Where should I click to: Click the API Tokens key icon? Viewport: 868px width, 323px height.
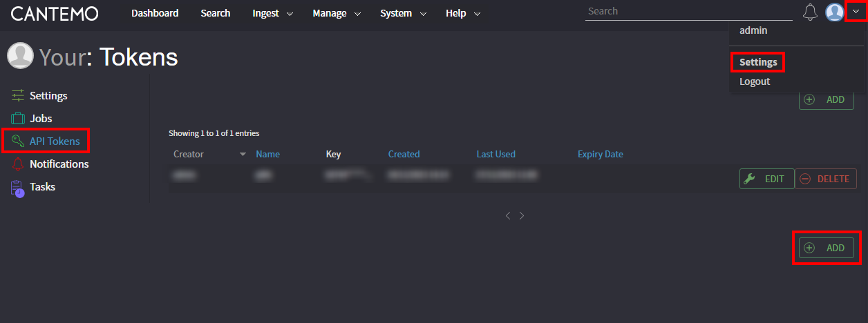[18, 141]
